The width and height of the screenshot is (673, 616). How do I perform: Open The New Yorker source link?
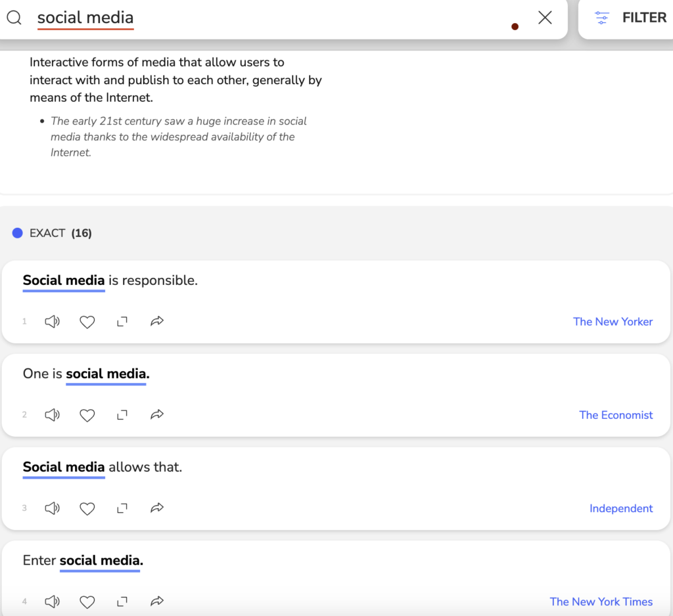(613, 322)
